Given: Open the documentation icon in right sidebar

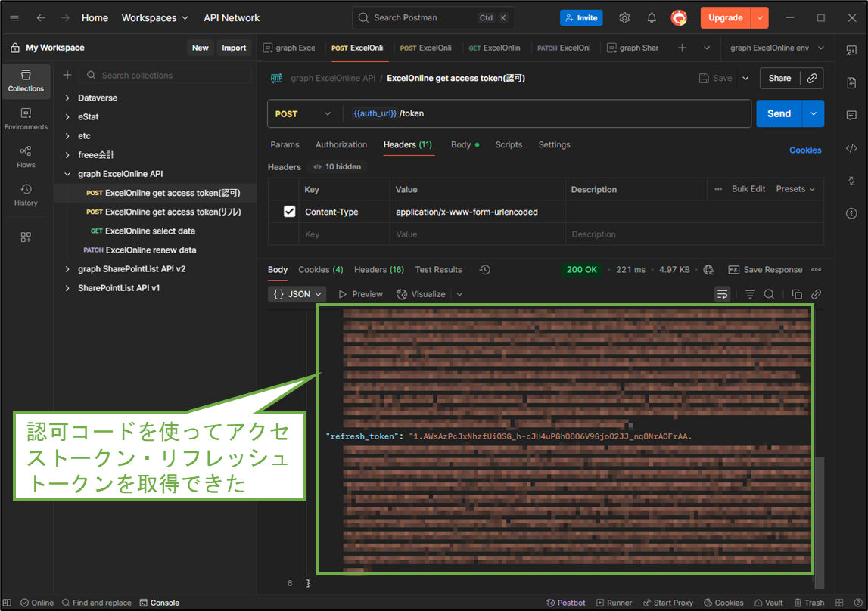Looking at the screenshot, I should 851,83.
